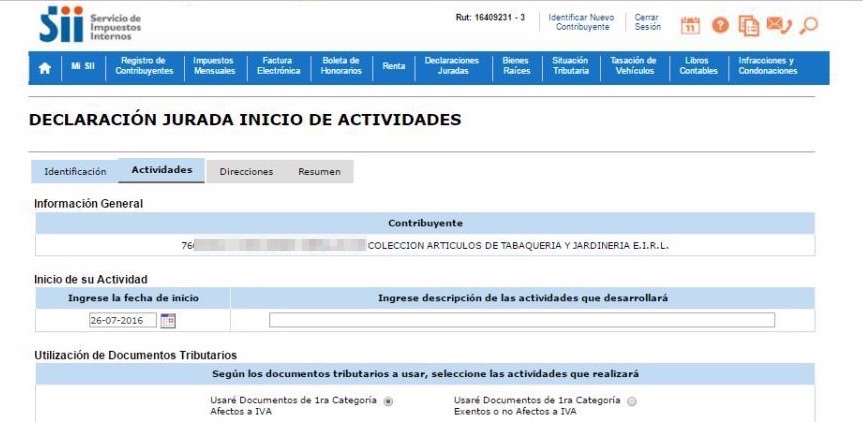Click the Ingrese descripción de las actividades header
This screenshot has height=422, width=863.
(x=523, y=298)
